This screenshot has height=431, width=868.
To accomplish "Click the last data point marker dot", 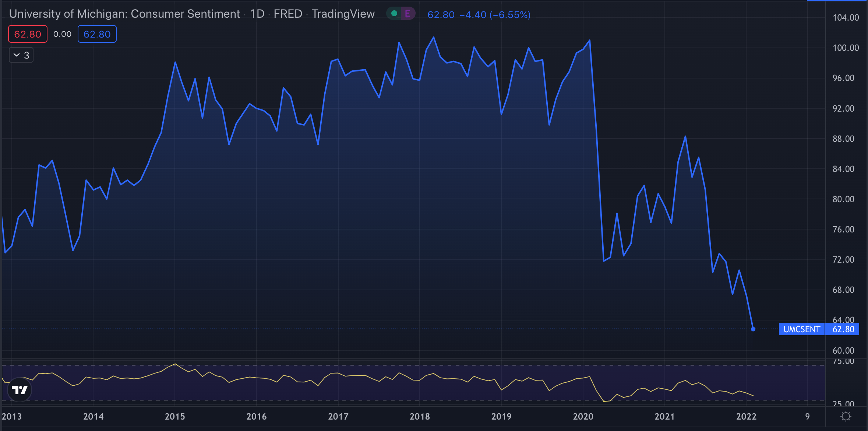I will (753, 329).
